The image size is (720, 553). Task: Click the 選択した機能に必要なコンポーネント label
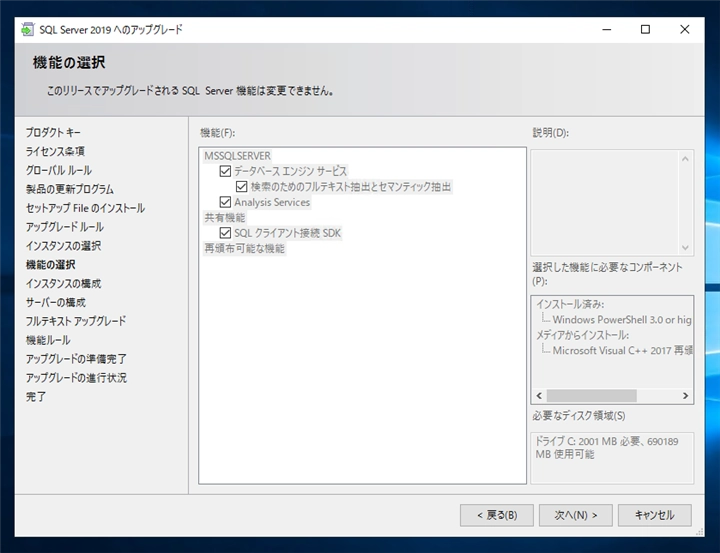[x=608, y=274]
